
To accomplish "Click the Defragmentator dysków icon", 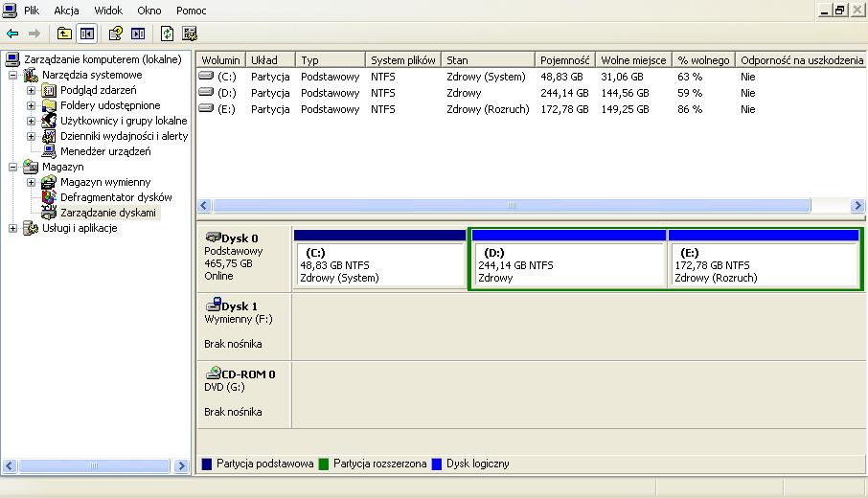I will pos(49,197).
